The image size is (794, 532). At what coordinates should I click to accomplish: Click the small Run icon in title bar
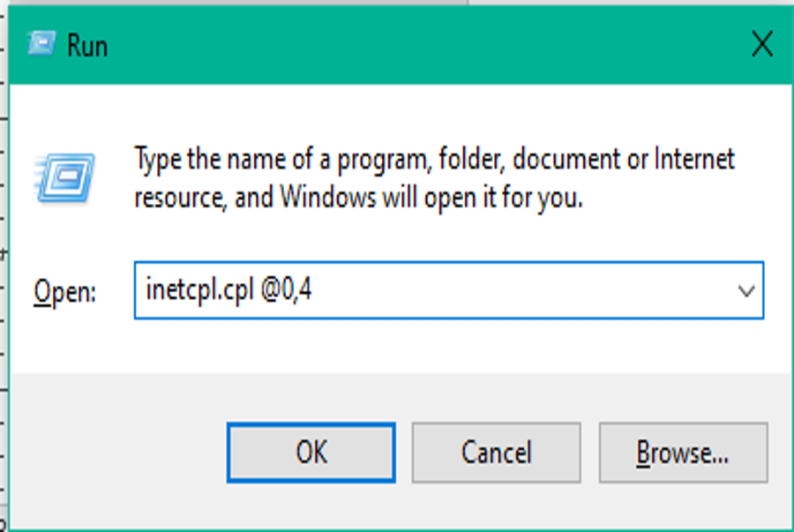(41, 43)
